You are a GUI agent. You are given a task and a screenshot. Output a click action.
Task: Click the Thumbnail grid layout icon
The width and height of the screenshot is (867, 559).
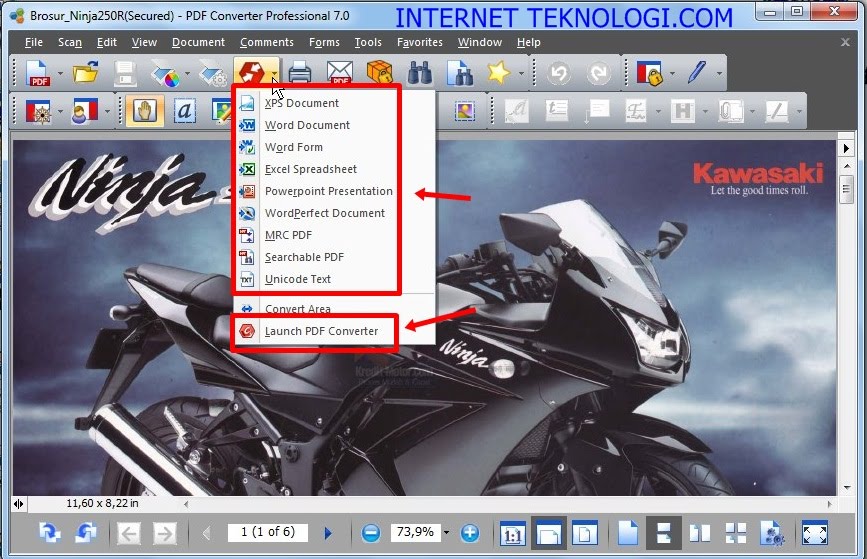[x=736, y=534]
